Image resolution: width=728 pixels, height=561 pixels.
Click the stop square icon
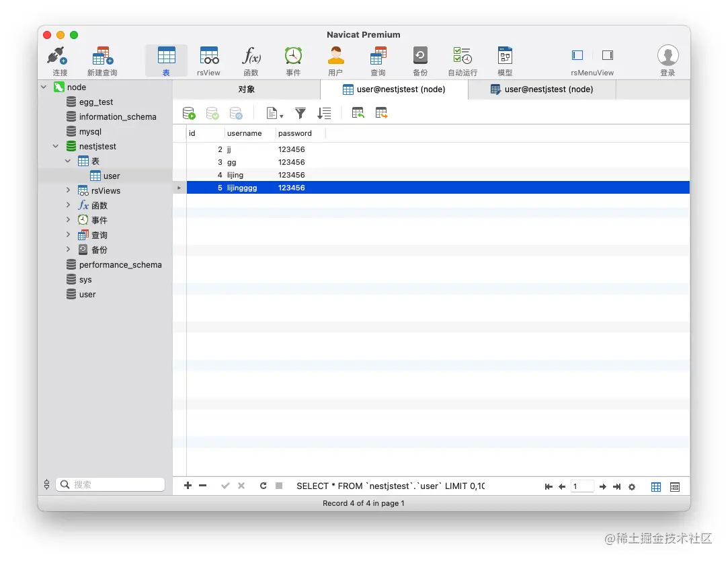coord(279,485)
